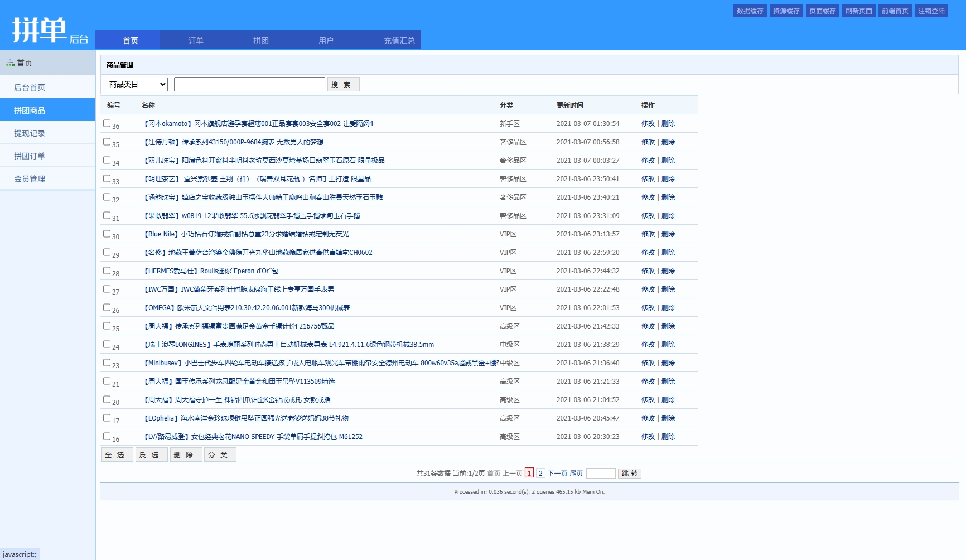Click the 数据缓存 button in the top bar

pyautogui.click(x=750, y=11)
